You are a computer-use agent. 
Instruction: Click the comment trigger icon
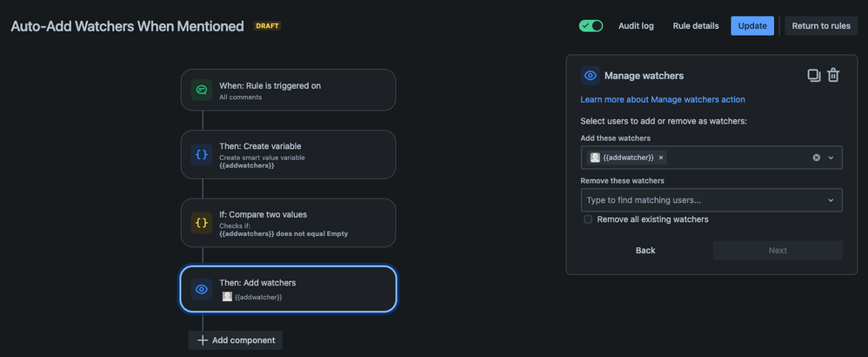click(202, 90)
